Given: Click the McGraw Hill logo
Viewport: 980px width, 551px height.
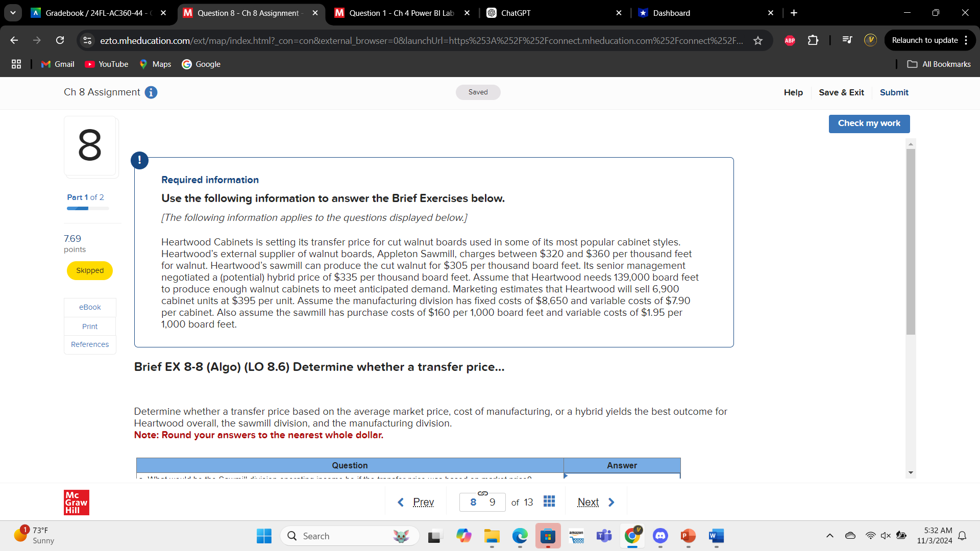Looking at the screenshot, I should tap(76, 502).
